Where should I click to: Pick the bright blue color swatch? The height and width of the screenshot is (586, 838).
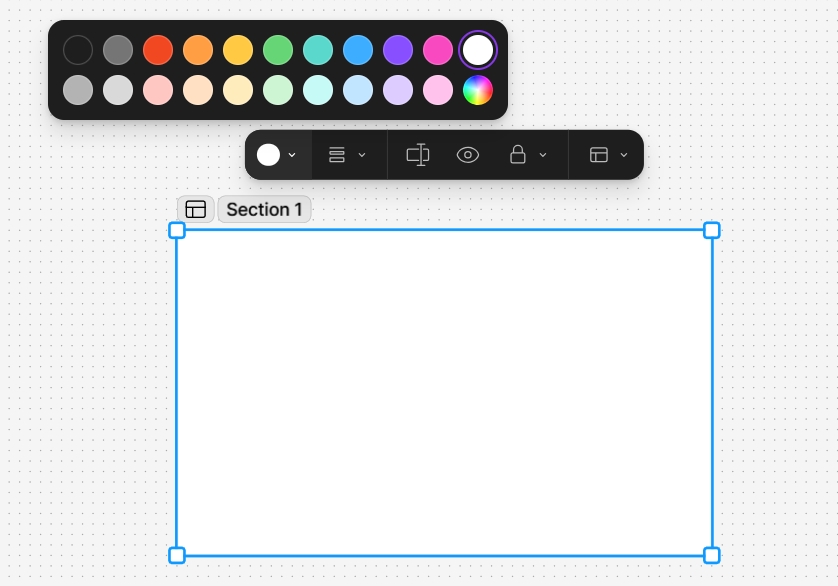tap(358, 50)
